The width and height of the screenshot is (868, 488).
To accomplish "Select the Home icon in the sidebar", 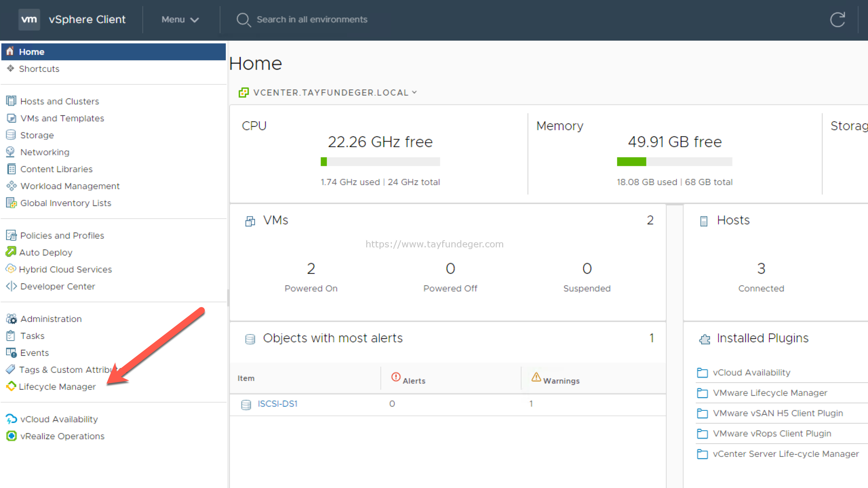I will coord(10,51).
